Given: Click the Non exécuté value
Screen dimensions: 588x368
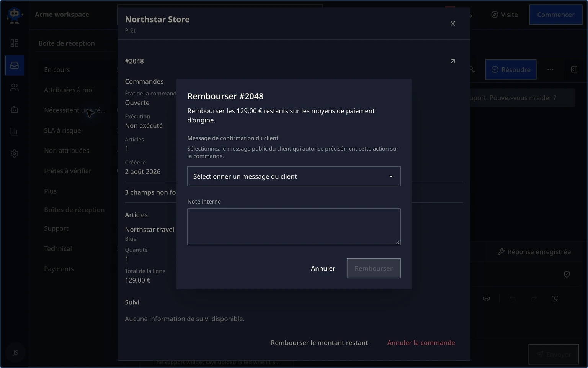Looking at the screenshot, I should click(144, 126).
